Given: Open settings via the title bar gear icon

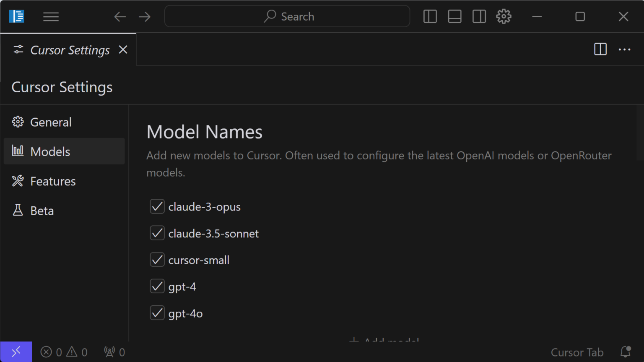Looking at the screenshot, I should [x=504, y=16].
